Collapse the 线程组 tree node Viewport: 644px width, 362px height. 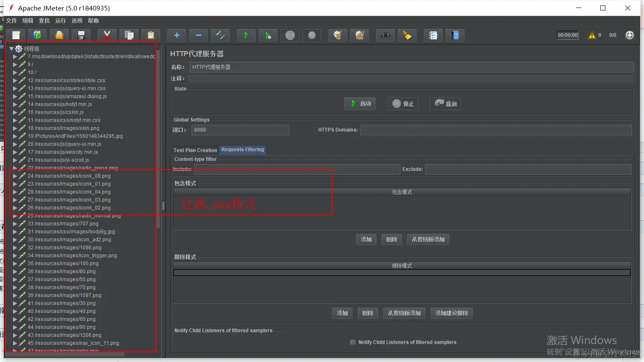point(11,49)
